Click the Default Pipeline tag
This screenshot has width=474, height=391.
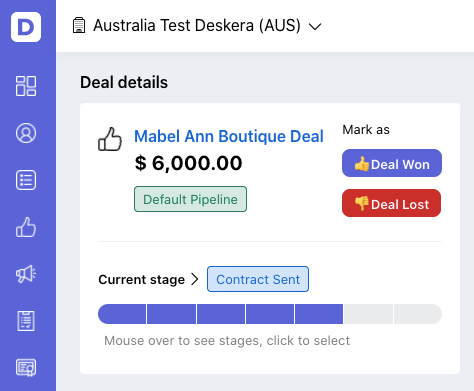[190, 199]
